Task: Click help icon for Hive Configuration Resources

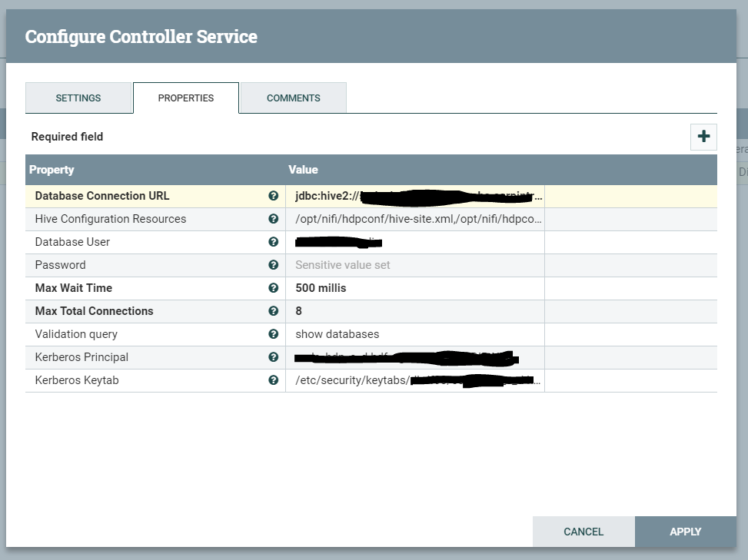Action: pos(274,219)
